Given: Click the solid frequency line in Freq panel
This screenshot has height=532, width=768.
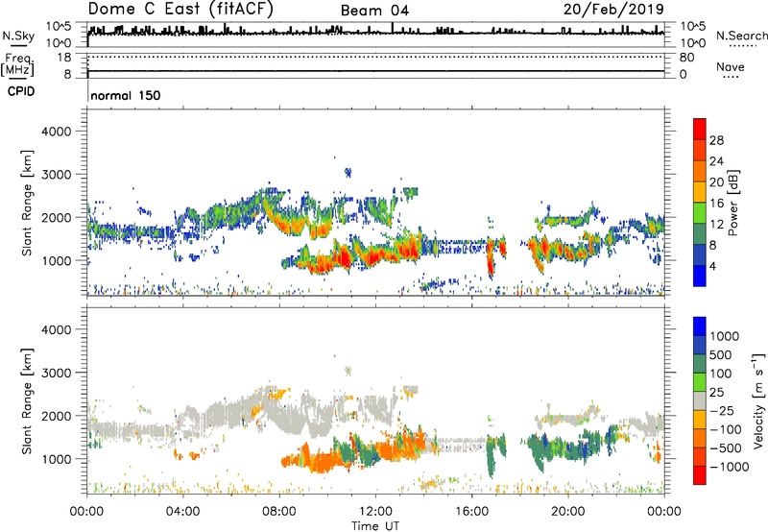Looking at the screenshot, I should coord(375,71).
